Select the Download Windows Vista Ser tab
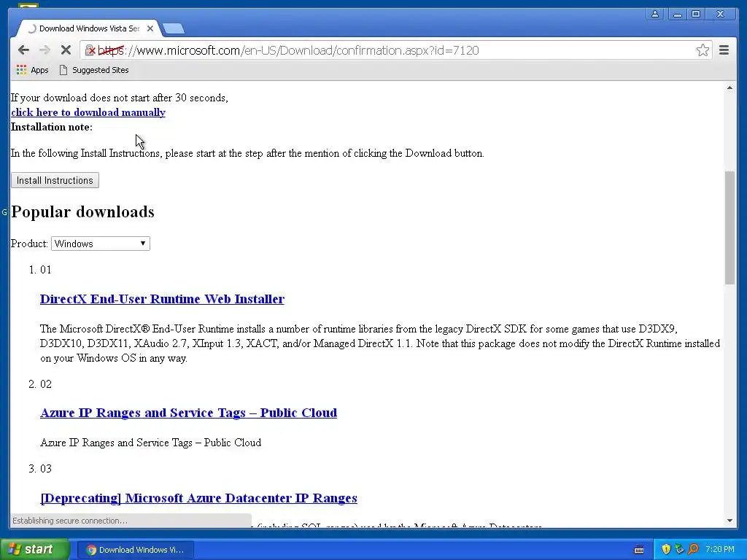This screenshot has width=747, height=560. click(88, 28)
